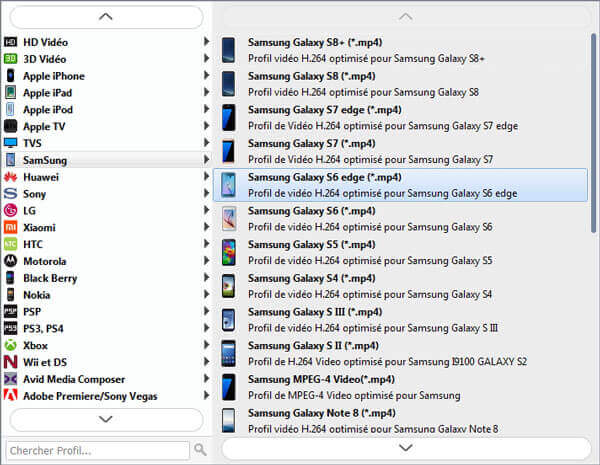Screen dimensions: 600x465
Task: Expand the LG submenu arrow
Action: pyautogui.click(x=206, y=211)
